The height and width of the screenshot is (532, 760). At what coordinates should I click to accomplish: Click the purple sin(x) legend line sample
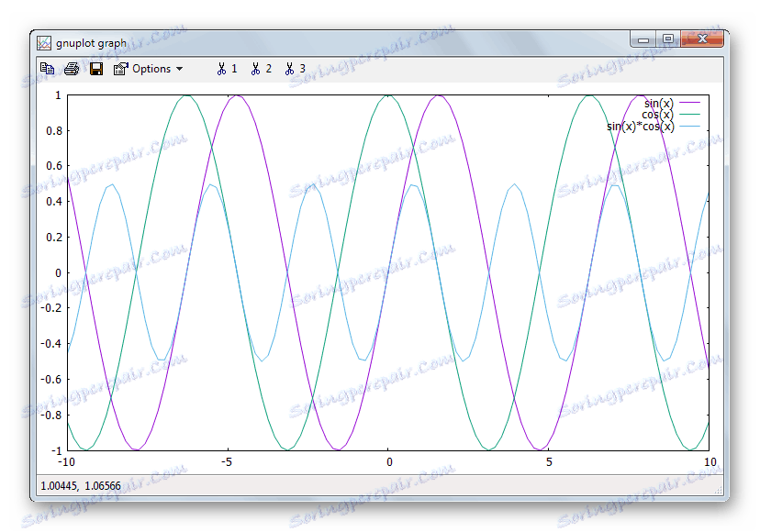pyautogui.click(x=689, y=103)
